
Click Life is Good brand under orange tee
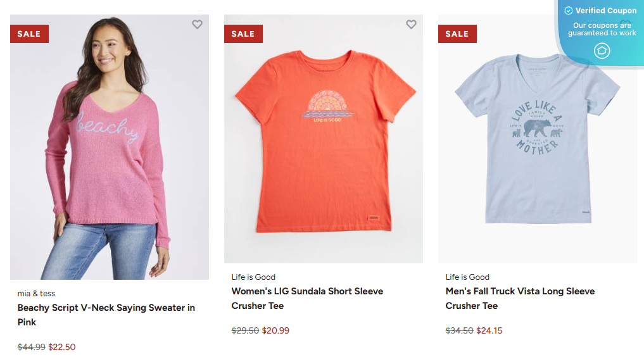253,277
